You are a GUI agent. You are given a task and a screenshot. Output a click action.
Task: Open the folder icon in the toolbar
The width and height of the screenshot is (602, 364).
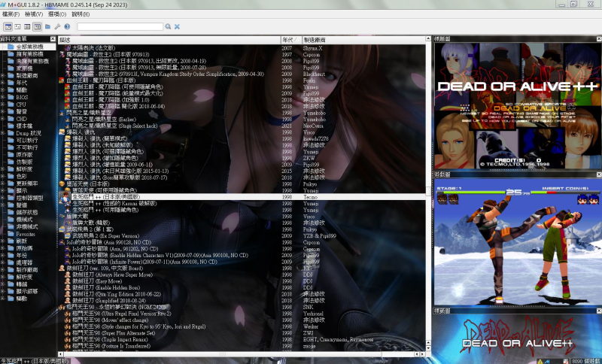(x=47, y=26)
